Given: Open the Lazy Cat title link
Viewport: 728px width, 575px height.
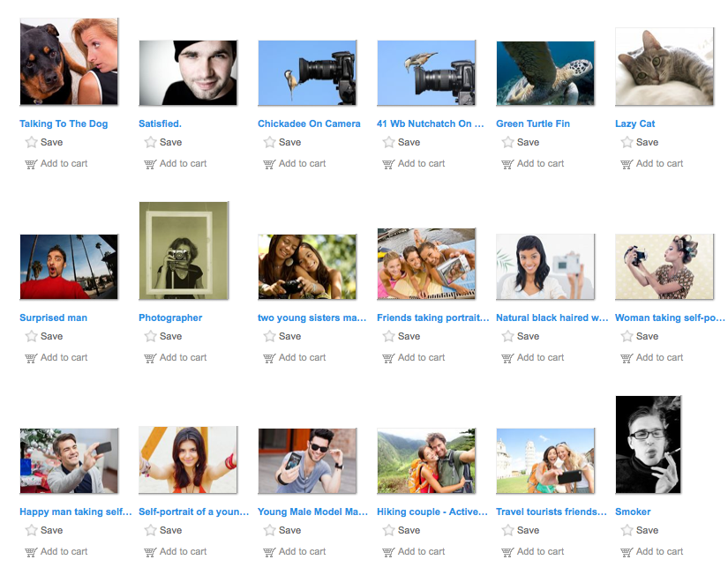Looking at the screenshot, I should [635, 124].
